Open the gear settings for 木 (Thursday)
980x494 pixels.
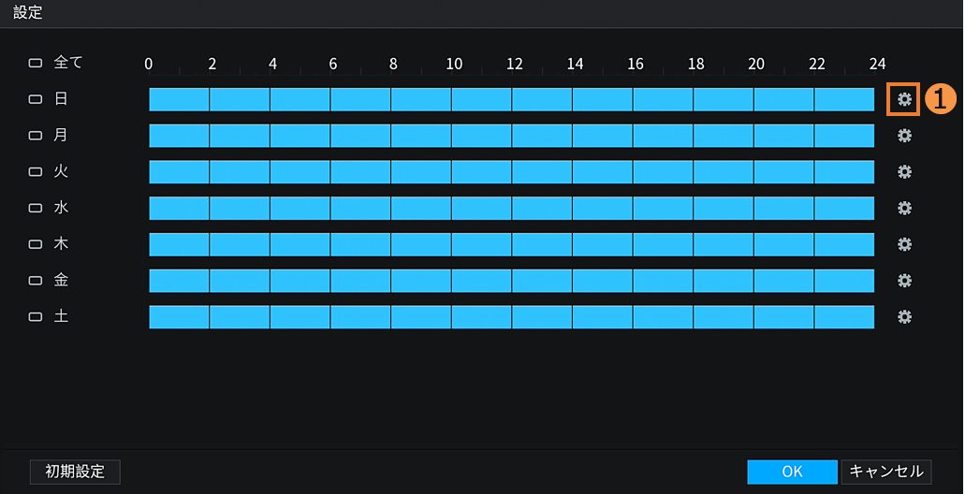[x=904, y=244]
